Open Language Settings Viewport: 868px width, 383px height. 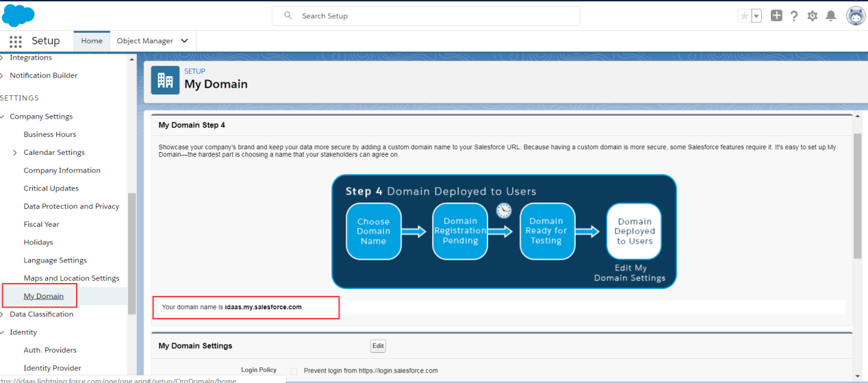tap(55, 260)
